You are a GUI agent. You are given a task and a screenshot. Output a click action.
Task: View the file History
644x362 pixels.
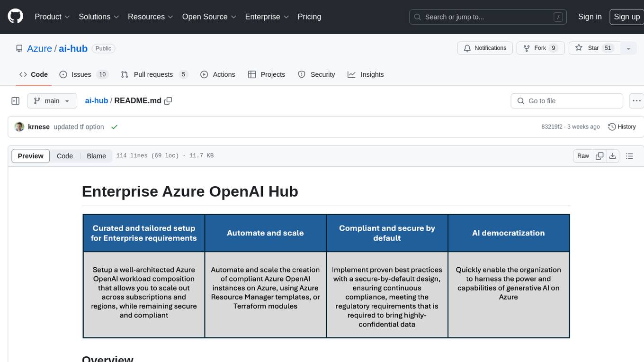[622, 127]
